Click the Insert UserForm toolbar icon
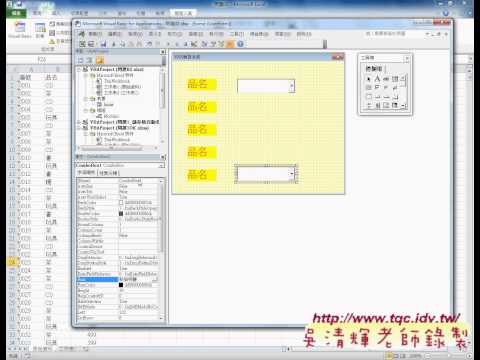Image resolution: width=480 pixels, height=360 pixels. point(91,44)
